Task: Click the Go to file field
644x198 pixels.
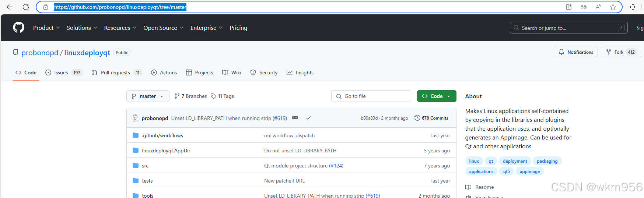Action: [x=371, y=96]
